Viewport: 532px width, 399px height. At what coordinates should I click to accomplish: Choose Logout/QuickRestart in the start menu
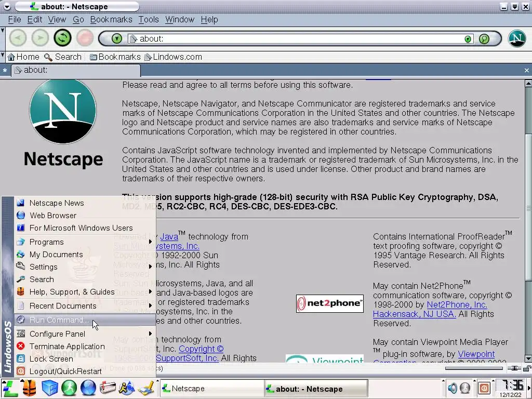(x=85, y=371)
